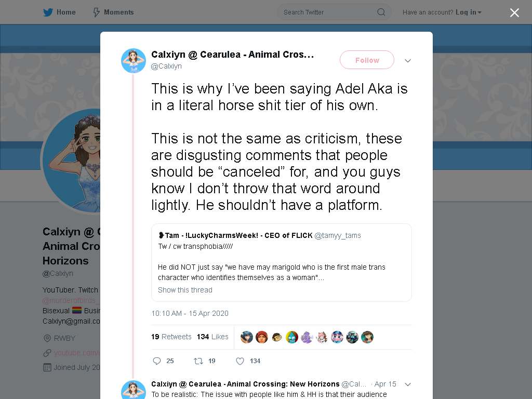
Task: Like the tweet with heart icon
Action: tap(240, 361)
